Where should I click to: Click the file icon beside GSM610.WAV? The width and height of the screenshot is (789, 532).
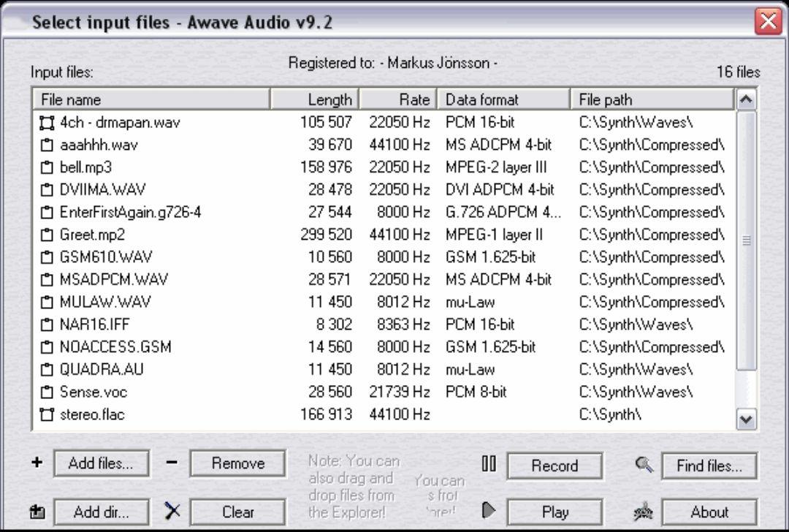(x=47, y=257)
